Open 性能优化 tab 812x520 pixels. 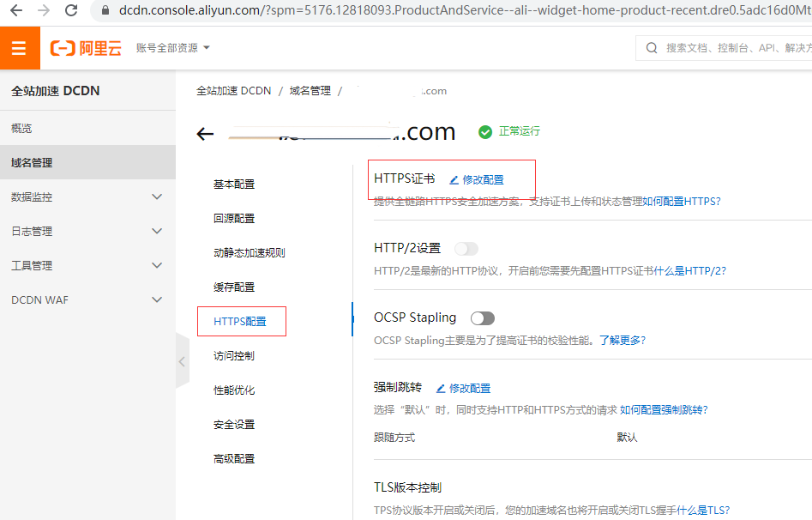234,390
